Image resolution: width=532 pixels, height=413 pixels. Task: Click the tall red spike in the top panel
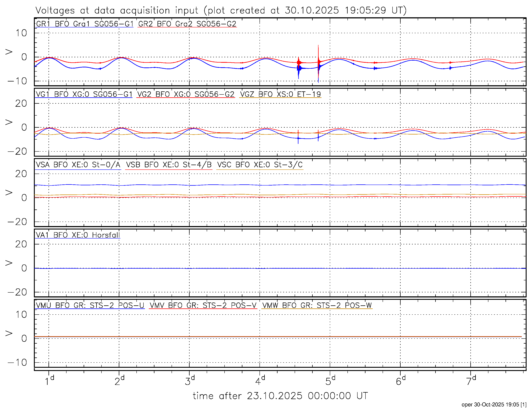(x=318, y=51)
